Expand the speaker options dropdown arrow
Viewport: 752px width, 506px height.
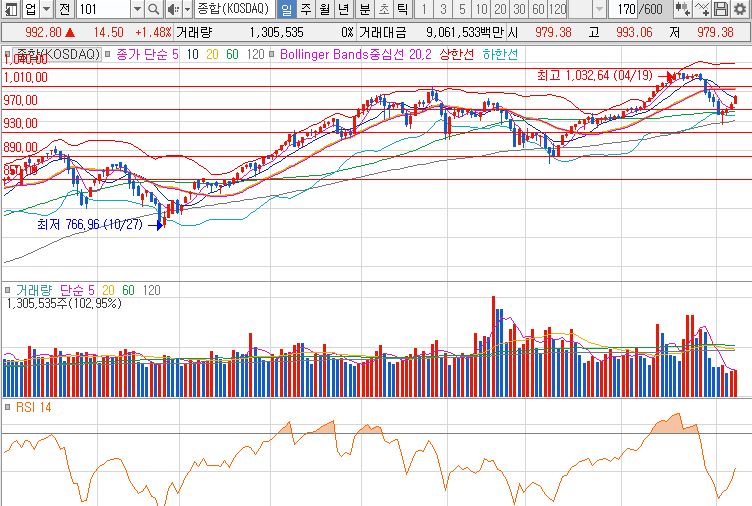188,9
